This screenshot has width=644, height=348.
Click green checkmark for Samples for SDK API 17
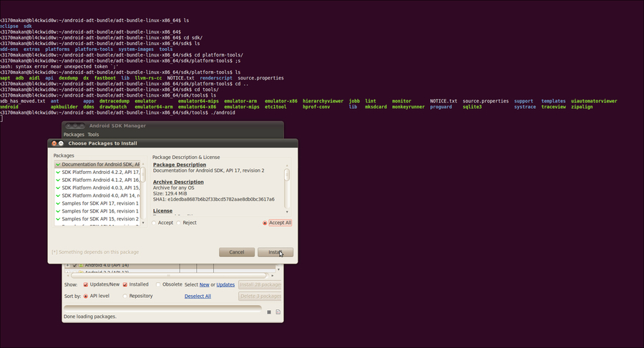[x=58, y=203]
